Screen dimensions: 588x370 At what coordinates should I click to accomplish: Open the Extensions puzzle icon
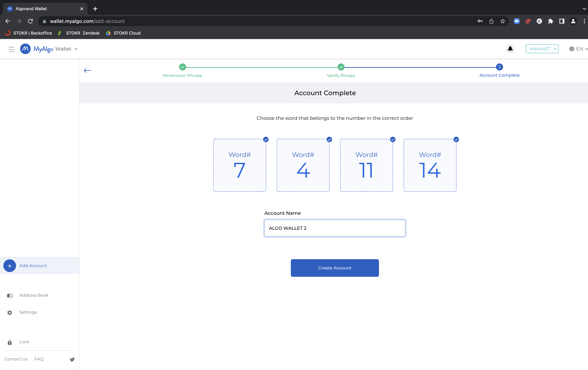pos(550,21)
